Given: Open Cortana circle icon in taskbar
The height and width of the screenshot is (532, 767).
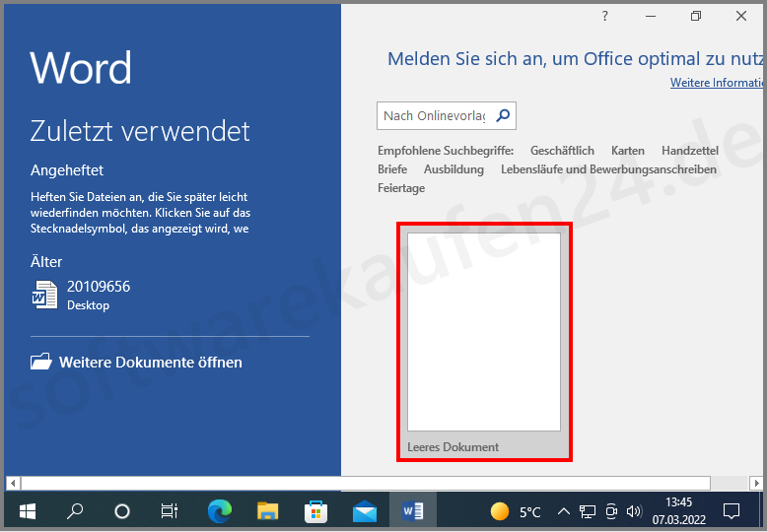Looking at the screenshot, I should coord(122,511).
